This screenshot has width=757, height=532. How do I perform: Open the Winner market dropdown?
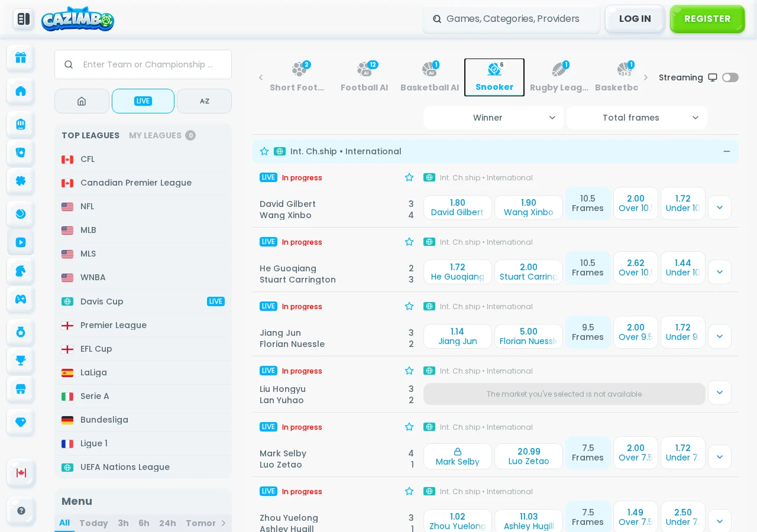[493, 118]
